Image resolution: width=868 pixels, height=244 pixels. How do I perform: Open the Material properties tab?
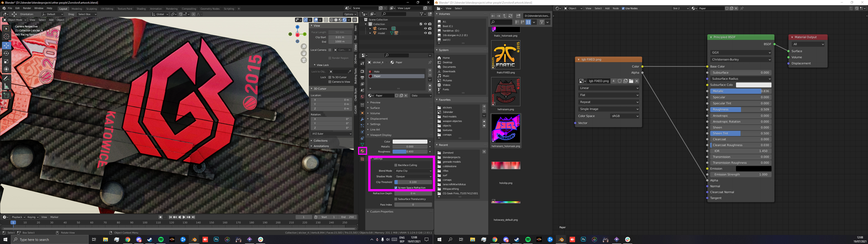362,151
